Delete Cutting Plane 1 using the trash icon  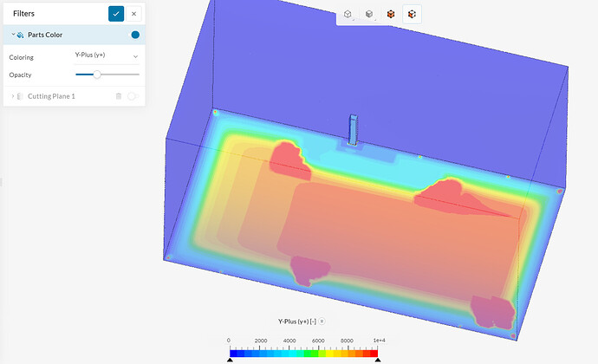(x=119, y=96)
